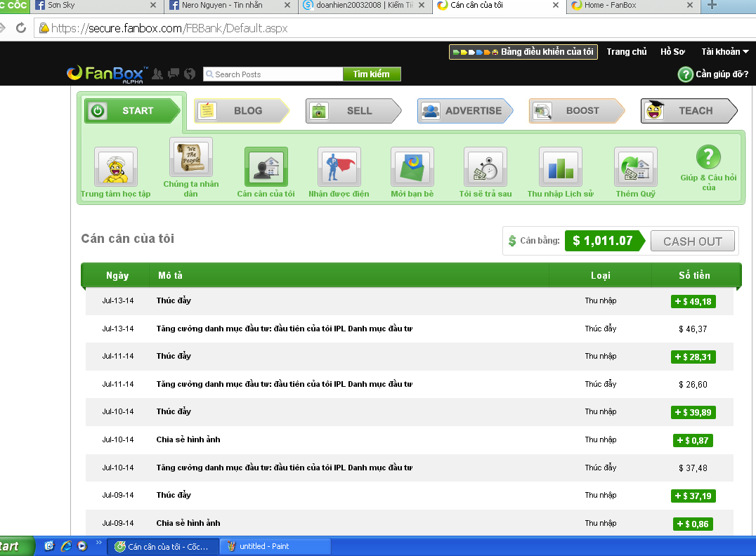Click the $ 37,48 amount
Image resolution: width=756 pixels, height=556 pixels.
[693, 468]
